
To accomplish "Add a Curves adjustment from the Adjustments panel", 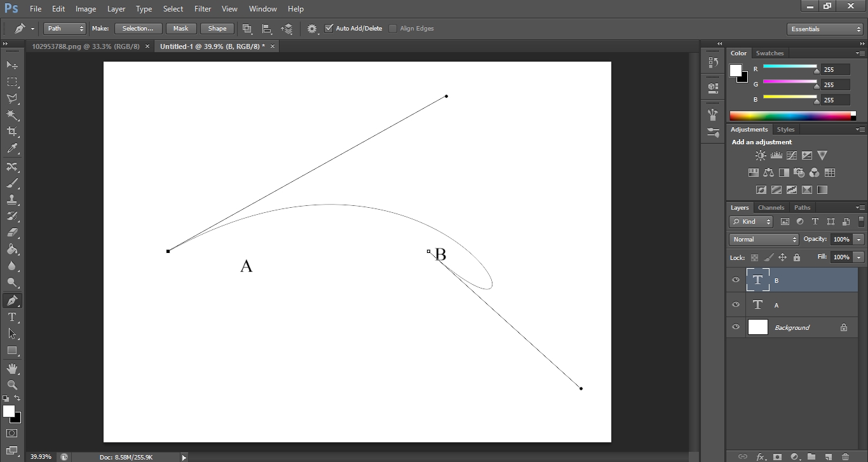I will pos(792,154).
